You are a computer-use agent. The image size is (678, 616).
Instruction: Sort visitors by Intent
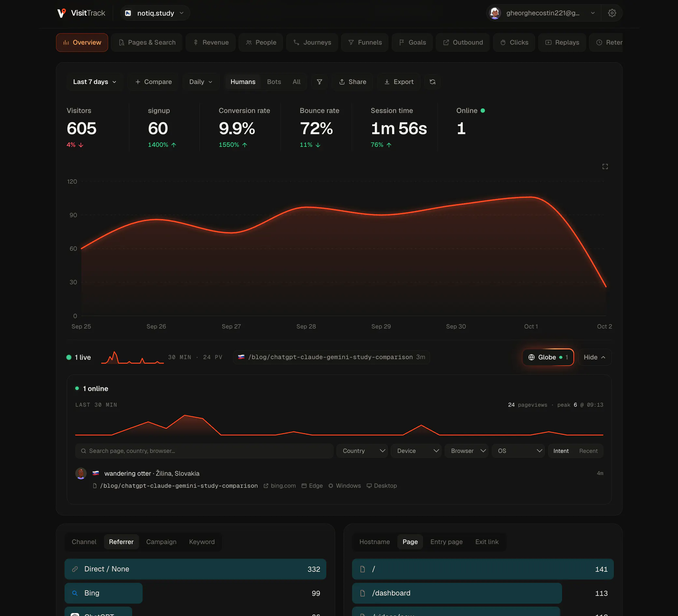[561, 451]
